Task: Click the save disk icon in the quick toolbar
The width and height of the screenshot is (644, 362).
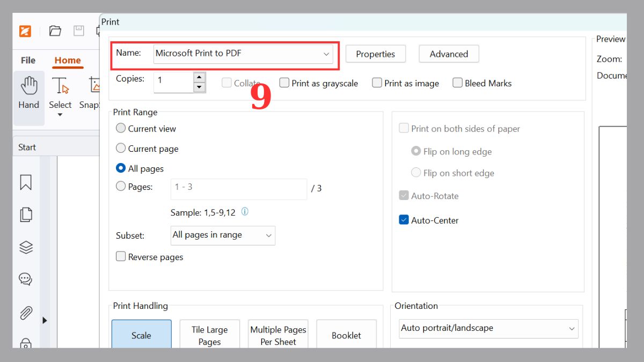Action: [x=79, y=31]
